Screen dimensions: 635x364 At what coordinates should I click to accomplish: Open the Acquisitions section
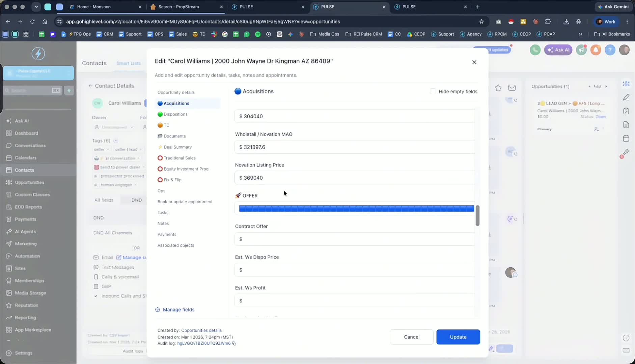pyautogui.click(x=188, y=103)
